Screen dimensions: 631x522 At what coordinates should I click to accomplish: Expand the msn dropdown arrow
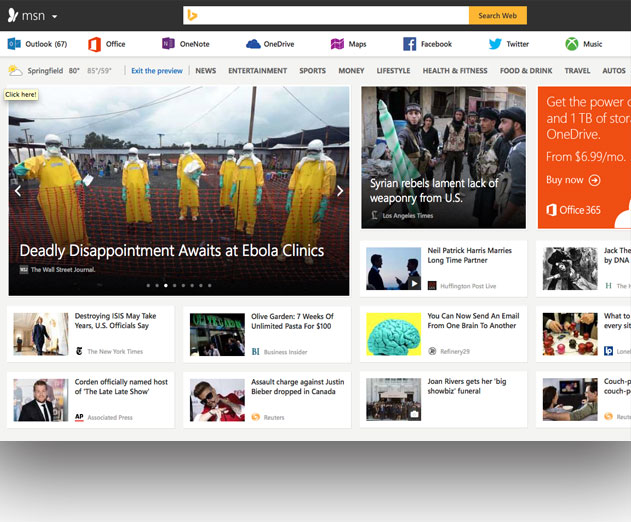coord(54,17)
